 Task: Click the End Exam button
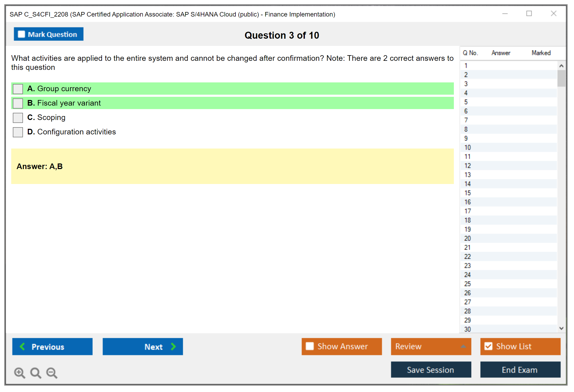[x=520, y=370]
